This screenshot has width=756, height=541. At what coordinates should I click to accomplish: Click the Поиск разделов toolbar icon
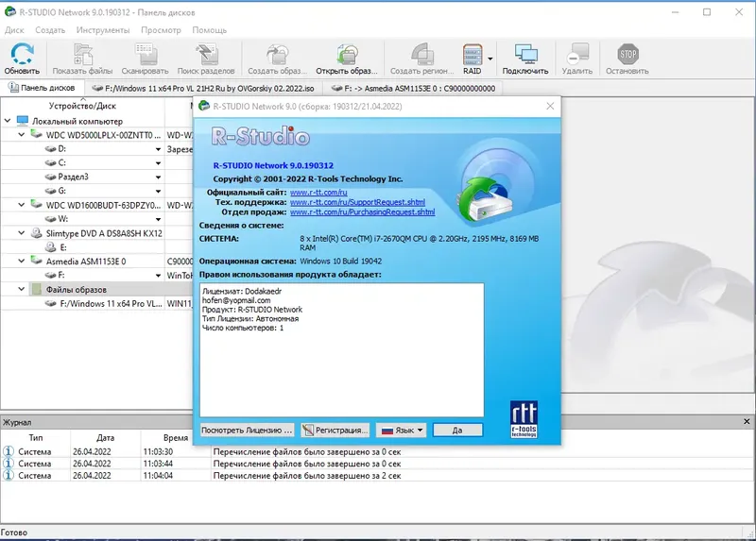point(206,58)
